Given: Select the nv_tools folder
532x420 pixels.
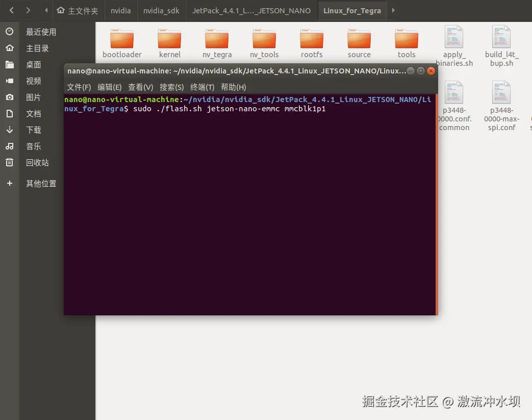Looking at the screenshot, I should (x=264, y=43).
